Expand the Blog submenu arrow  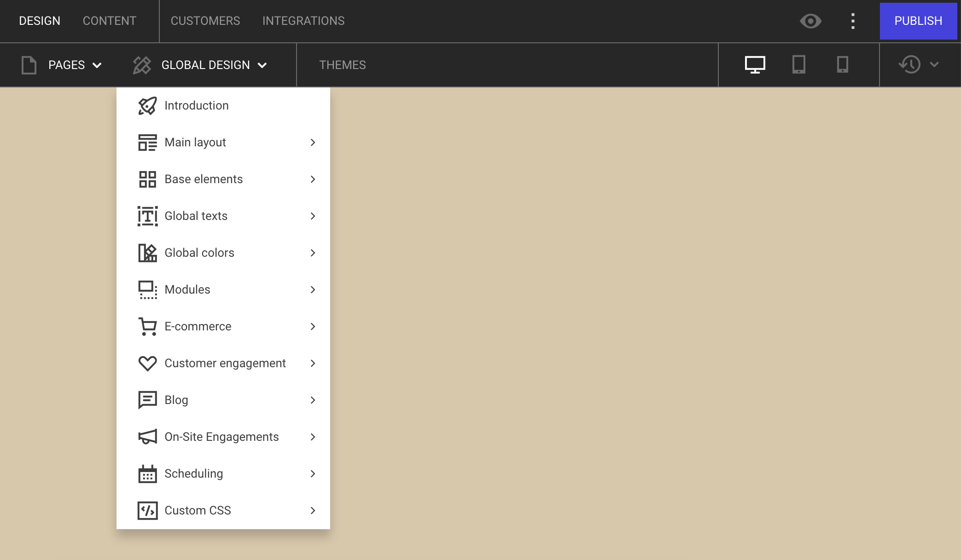(x=313, y=400)
